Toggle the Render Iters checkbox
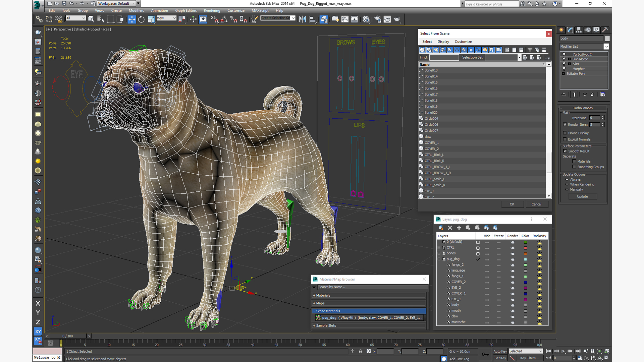 pyautogui.click(x=565, y=125)
